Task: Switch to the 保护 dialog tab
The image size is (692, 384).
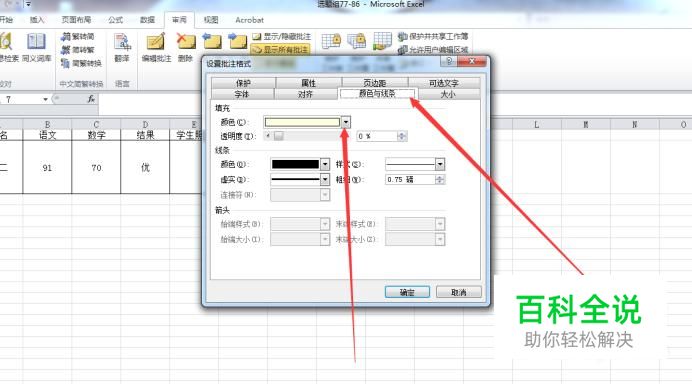Action: pyautogui.click(x=243, y=83)
